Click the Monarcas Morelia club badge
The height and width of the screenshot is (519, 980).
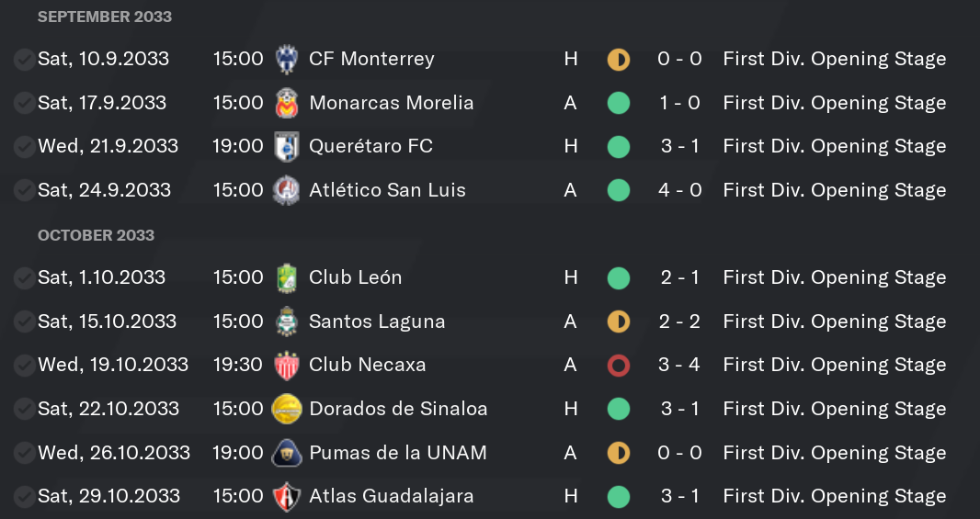(x=287, y=103)
